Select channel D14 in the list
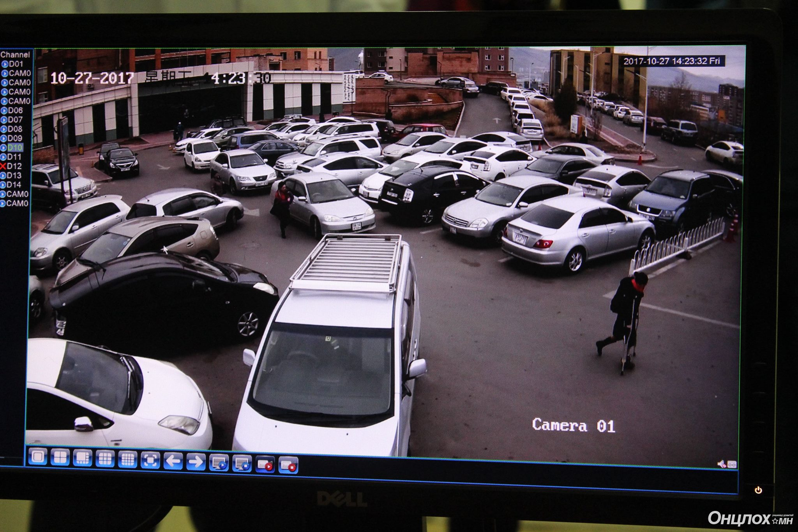Viewport: 798px width, 532px height. point(14,185)
